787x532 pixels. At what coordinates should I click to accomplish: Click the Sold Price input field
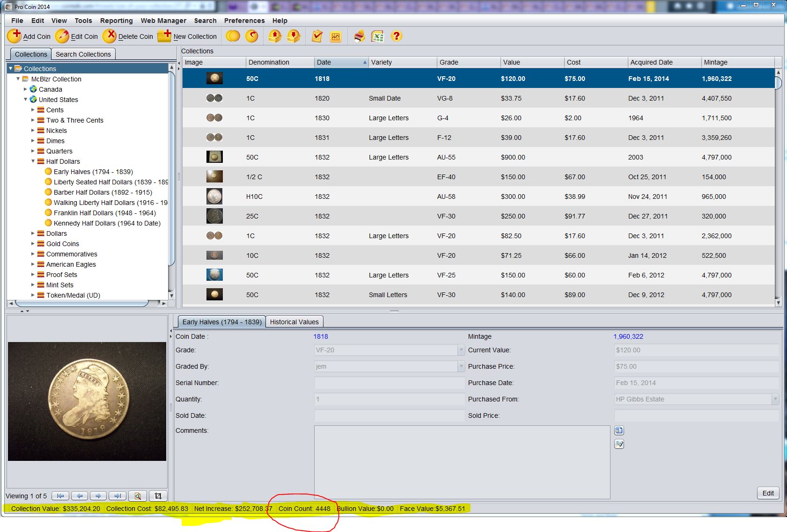697,415
